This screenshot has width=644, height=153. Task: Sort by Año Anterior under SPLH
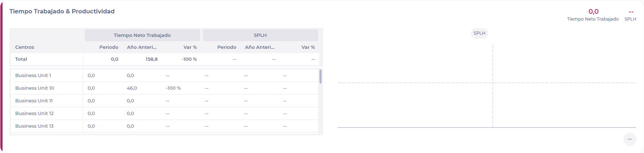click(x=260, y=47)
